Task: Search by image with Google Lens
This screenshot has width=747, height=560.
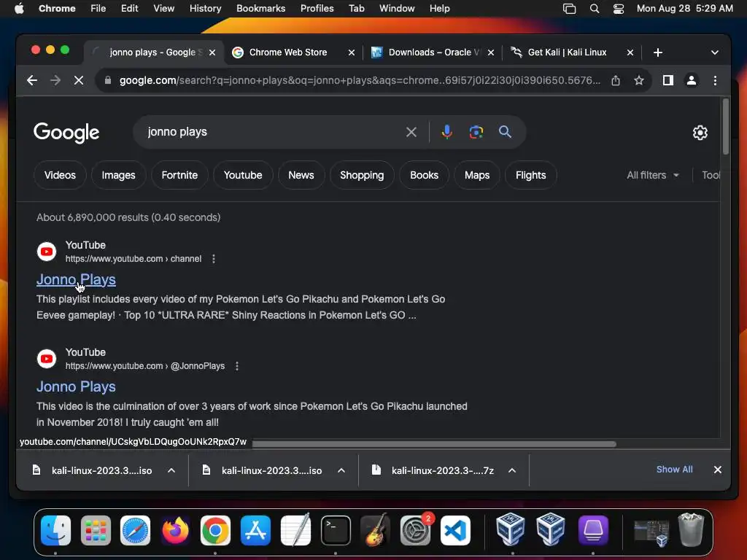Action: pyautogui.click(x=476, y=132)
